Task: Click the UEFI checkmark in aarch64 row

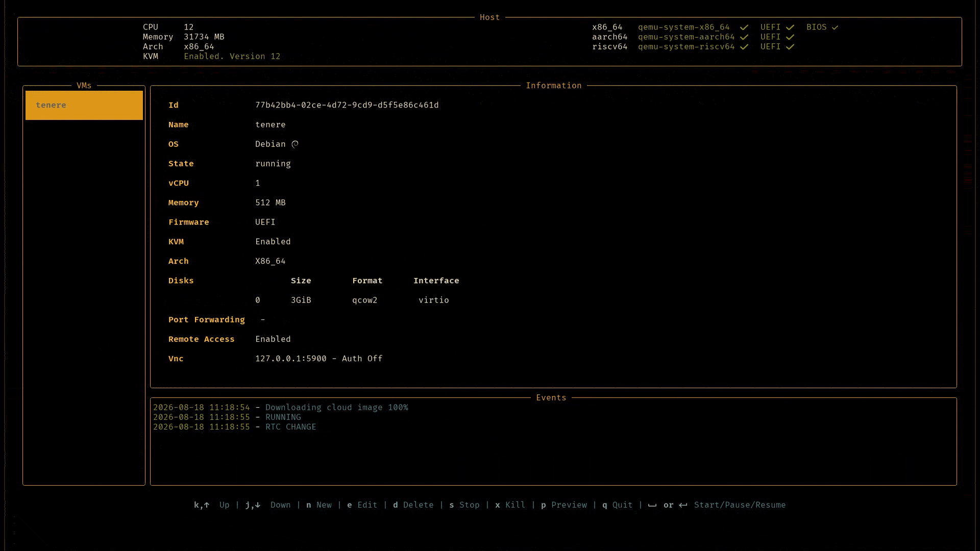Action: pyautogui.click(x=790, y=37)
